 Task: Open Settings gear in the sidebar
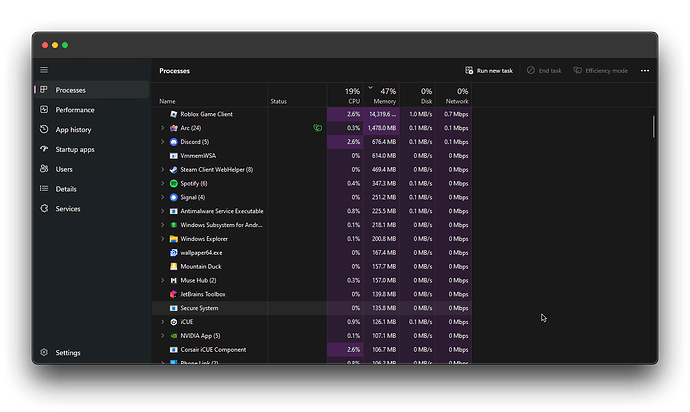click(44, 352)
